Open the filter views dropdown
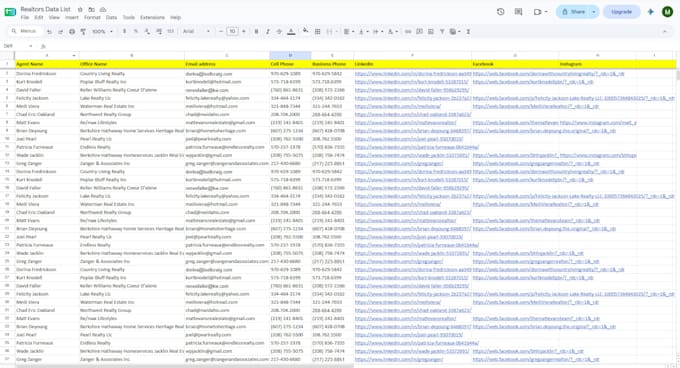 point(454,32)
